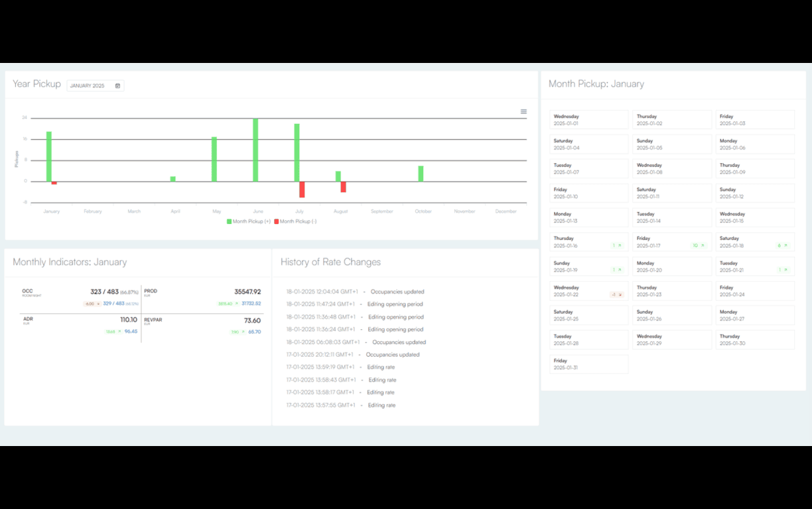Open the Wednesday 2025-01-01 day card
Screen dimensions: 812x509
pos(589,120)
